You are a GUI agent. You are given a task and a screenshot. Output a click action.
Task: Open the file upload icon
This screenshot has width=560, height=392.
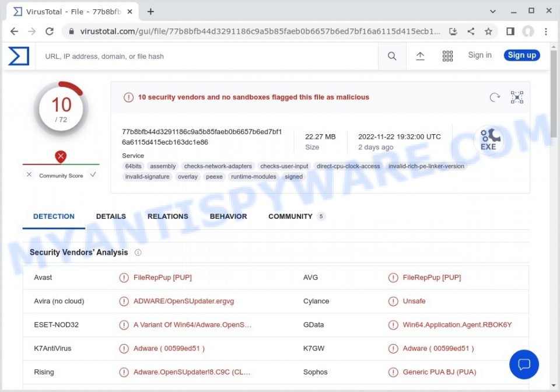point(421,55)
